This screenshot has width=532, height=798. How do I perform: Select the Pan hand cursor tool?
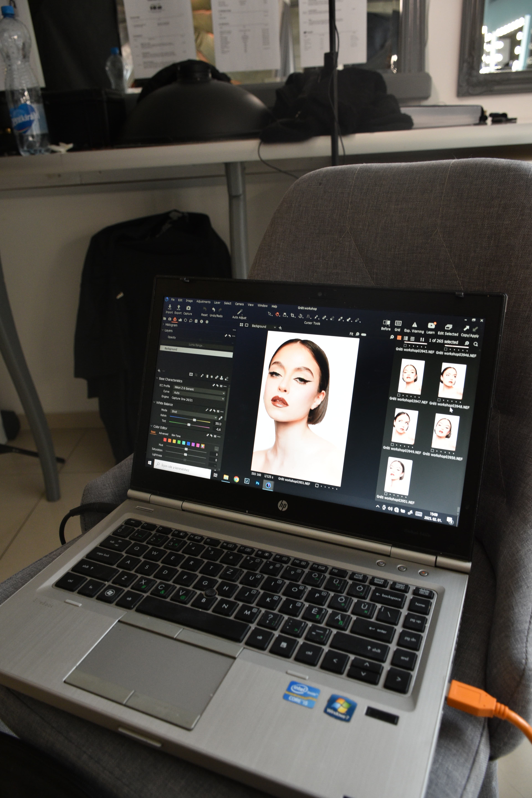pyautogui.click(x=277, y=314)
